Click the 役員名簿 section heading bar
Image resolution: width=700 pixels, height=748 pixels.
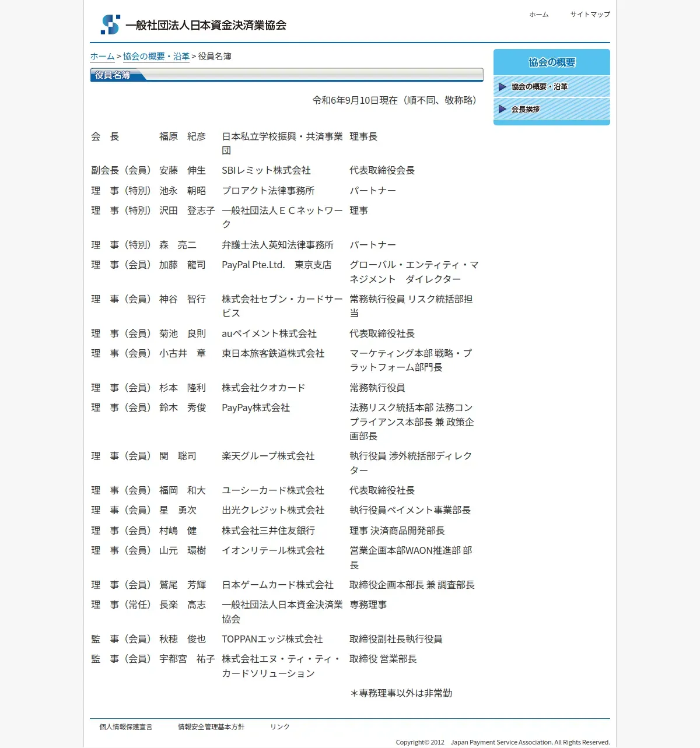click(x=286, y=75)
